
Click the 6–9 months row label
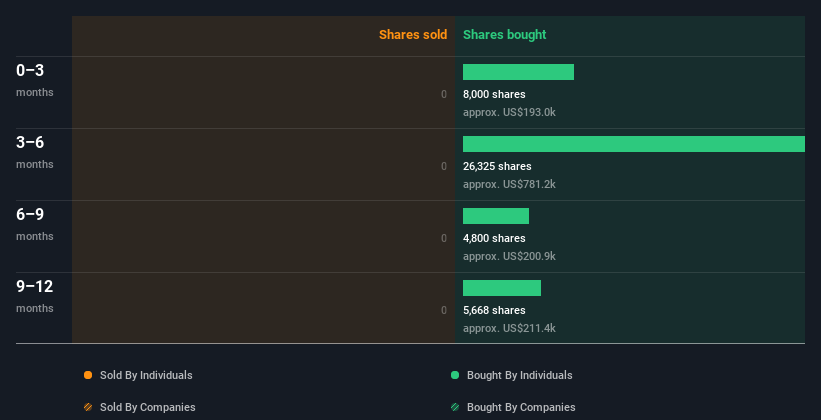[35, 224]
